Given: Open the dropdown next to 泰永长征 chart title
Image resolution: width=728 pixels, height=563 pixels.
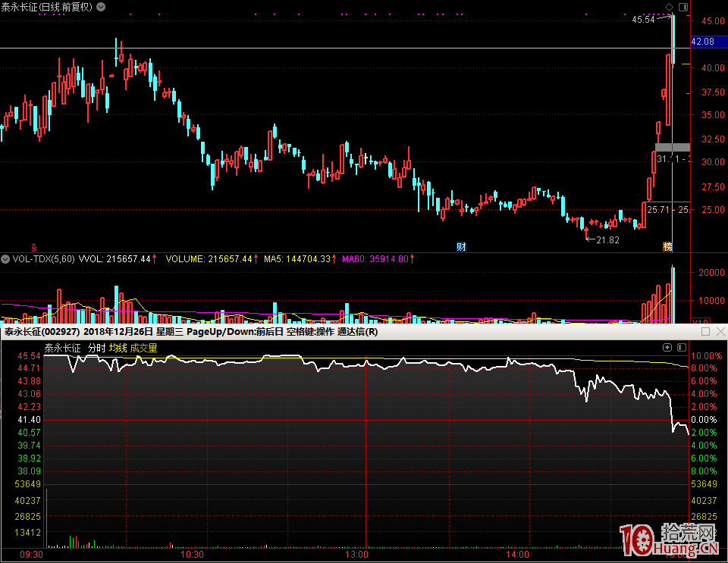Looking at the screenshot, I should coord(102,7).
